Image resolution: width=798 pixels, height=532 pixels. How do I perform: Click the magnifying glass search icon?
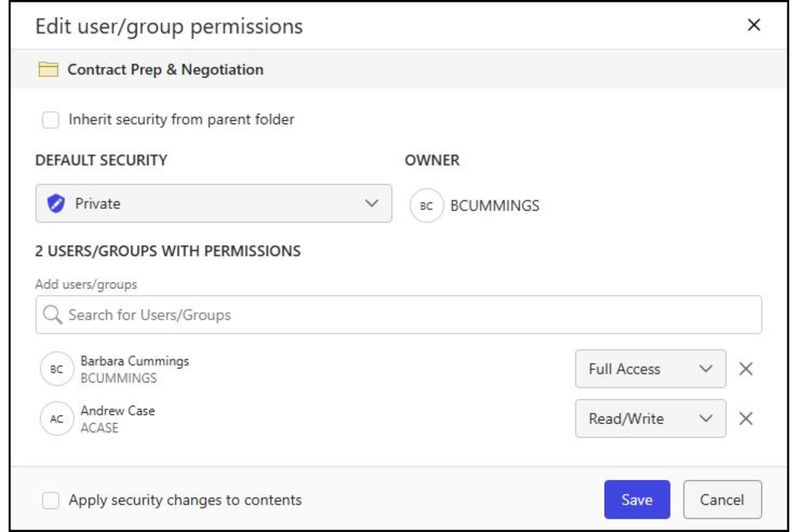pyautogui.click(x=52, y=314)
